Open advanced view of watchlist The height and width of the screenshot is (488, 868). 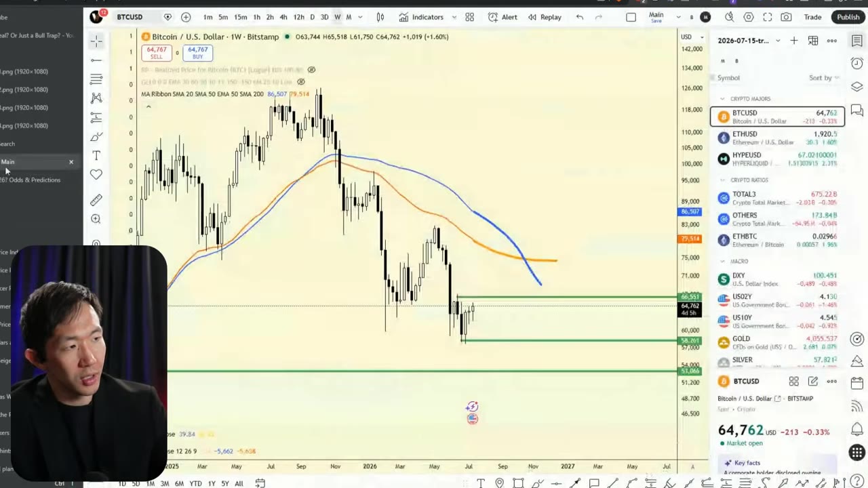coord(813,41)
